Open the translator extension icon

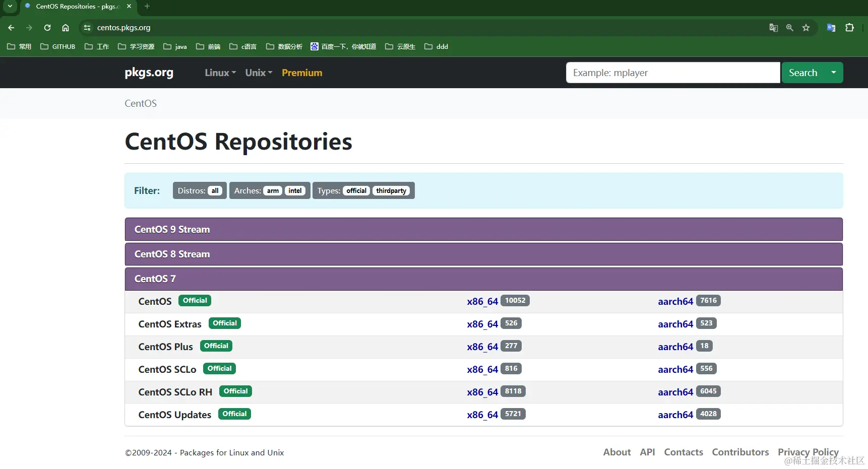(831, 28)
